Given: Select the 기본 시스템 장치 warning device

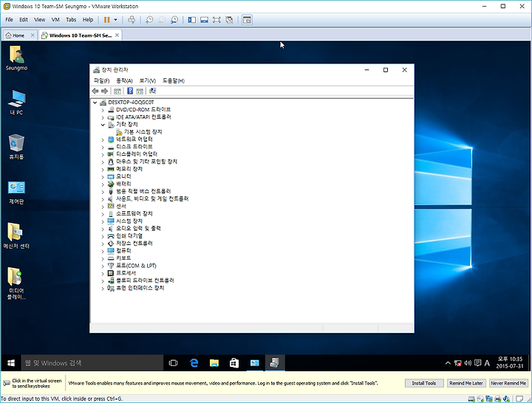Looking at the screenshot, I should [143, 132].
